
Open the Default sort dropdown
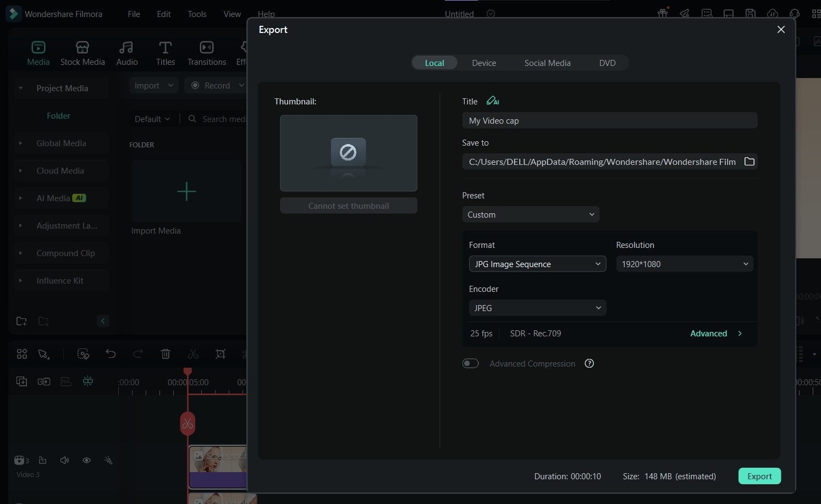click(152, 119)
